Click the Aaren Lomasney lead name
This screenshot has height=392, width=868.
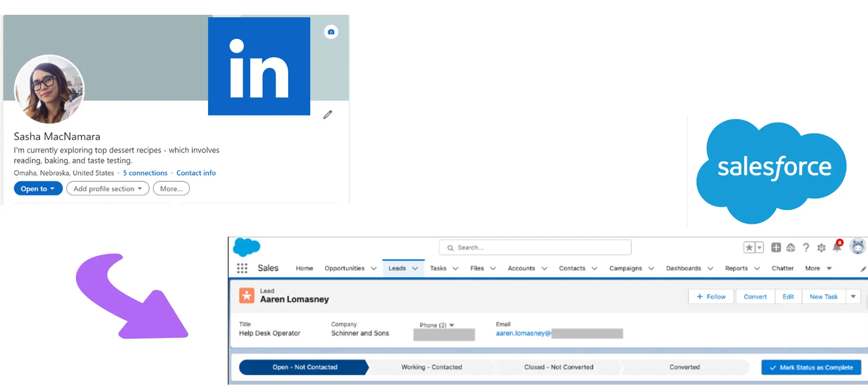(295, 300)
